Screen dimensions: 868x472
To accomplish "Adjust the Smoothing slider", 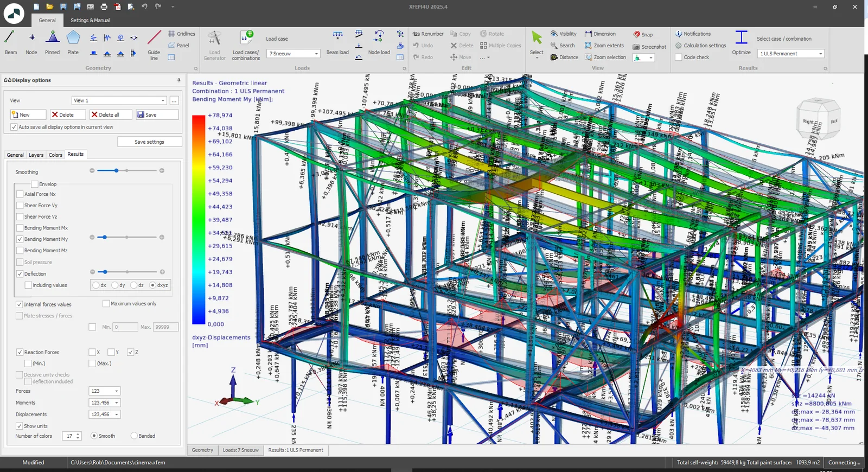I will [x=127, y=171].
